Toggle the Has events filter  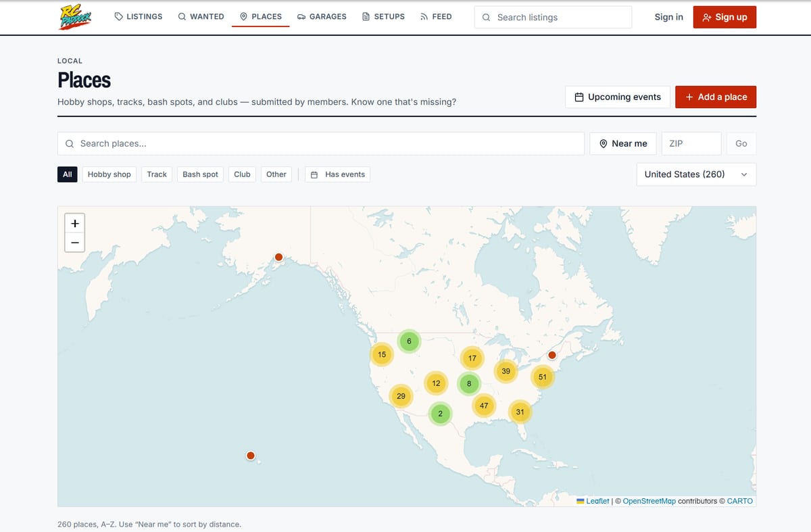(x=337, y=174)
